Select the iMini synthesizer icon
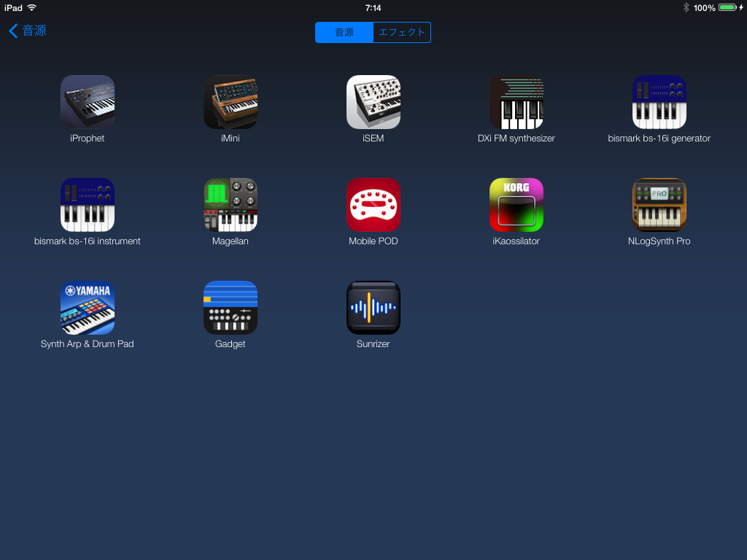 coord(230,102)
